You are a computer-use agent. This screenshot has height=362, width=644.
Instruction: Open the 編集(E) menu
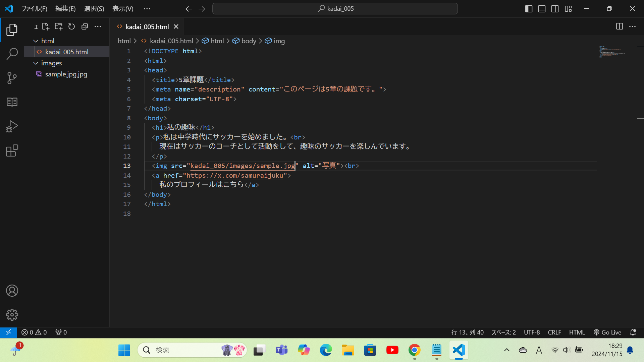65,9
